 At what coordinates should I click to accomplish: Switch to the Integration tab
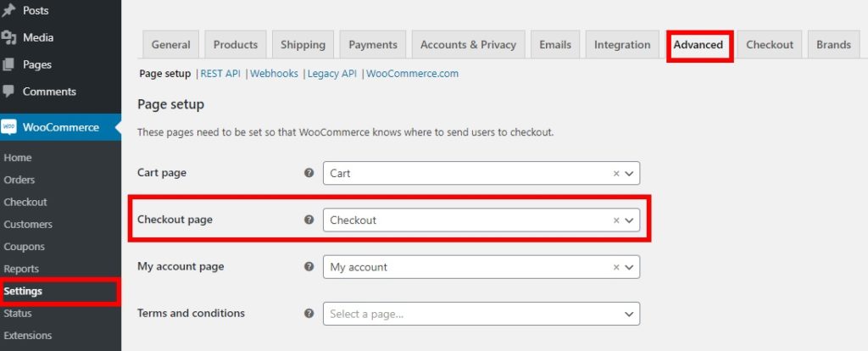tap(622, 45)
